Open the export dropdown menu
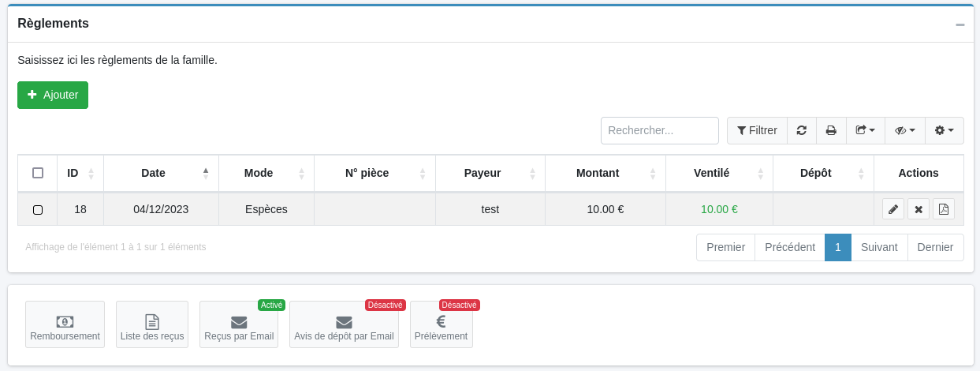 coord(866,130)
